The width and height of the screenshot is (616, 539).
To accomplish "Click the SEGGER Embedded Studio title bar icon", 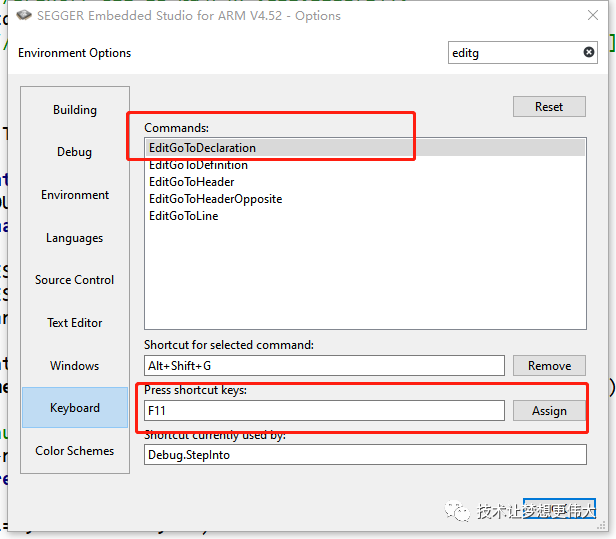I will coord(24,15).
